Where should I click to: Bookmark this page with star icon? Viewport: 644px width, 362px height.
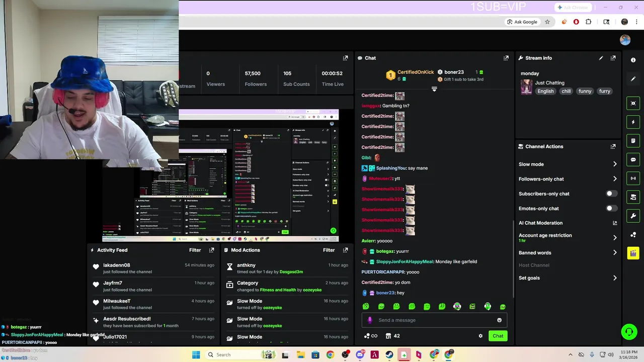point(547,22)
